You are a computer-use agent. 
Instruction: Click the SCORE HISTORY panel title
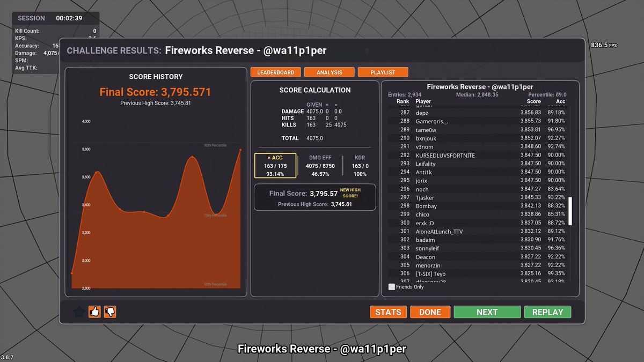156,77
